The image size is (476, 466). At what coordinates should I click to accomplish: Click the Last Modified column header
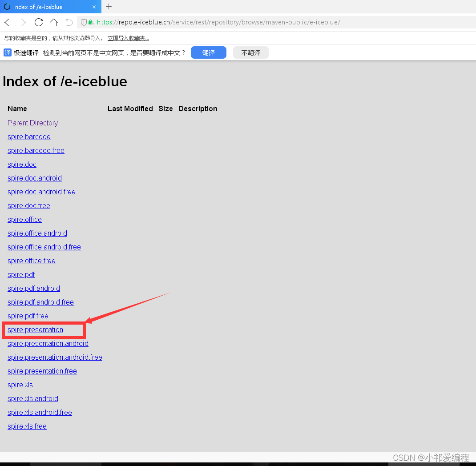[130, 108]
